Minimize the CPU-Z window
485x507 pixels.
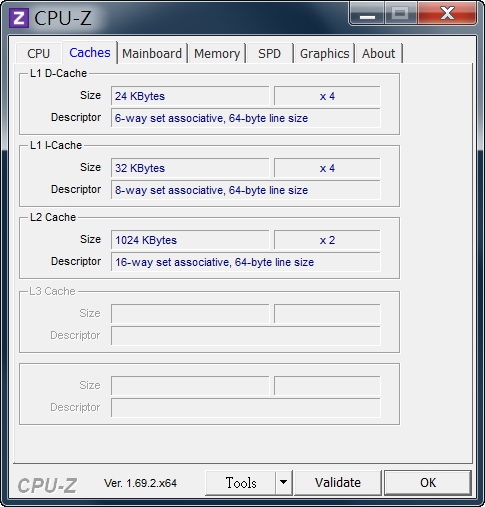pos(367,14)
